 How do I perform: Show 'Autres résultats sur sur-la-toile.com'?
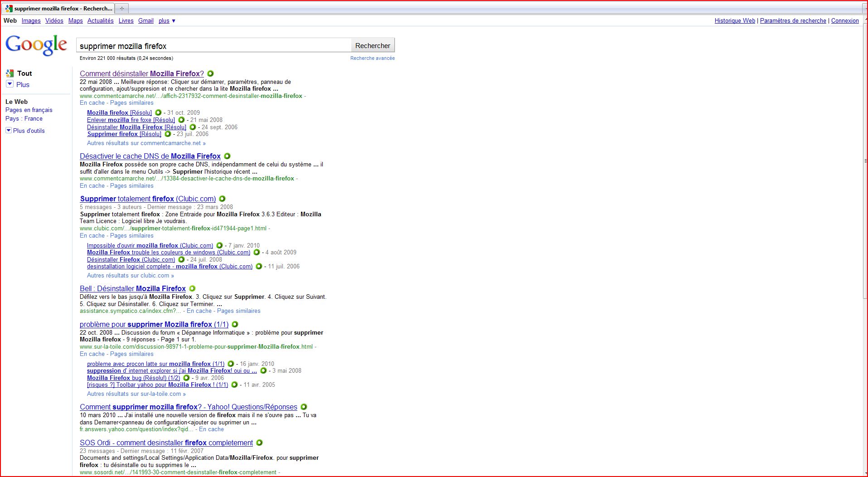tap(136, 394)
